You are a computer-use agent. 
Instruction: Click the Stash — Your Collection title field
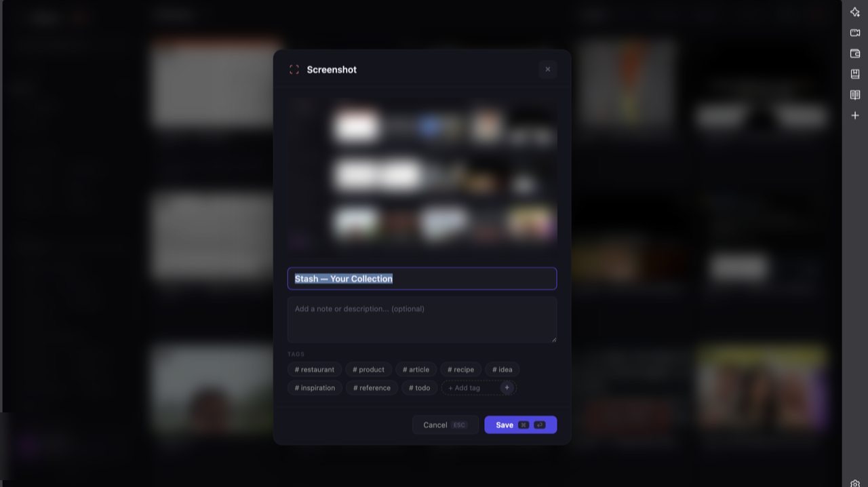click(x=422, y=279)
